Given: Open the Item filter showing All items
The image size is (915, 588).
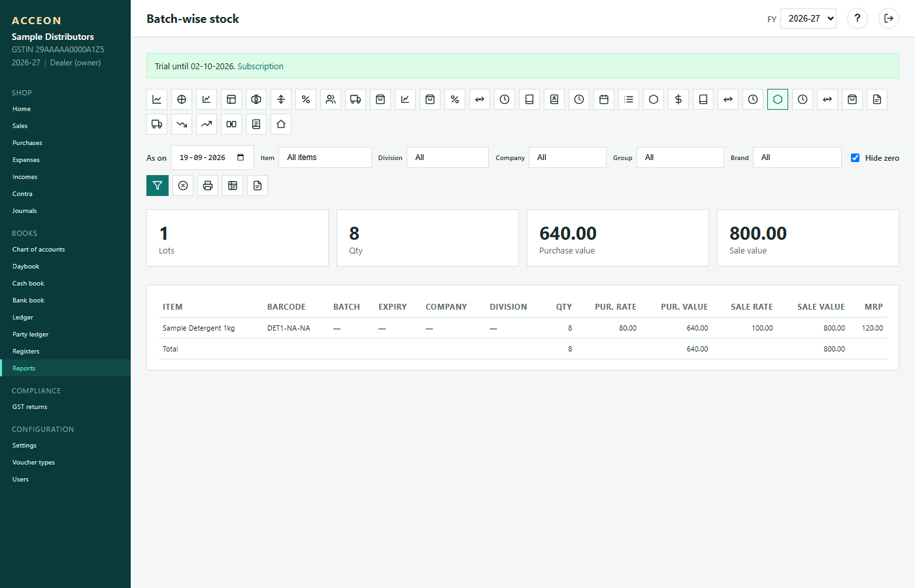Looking at the screenshot, I should coord(325,157).
